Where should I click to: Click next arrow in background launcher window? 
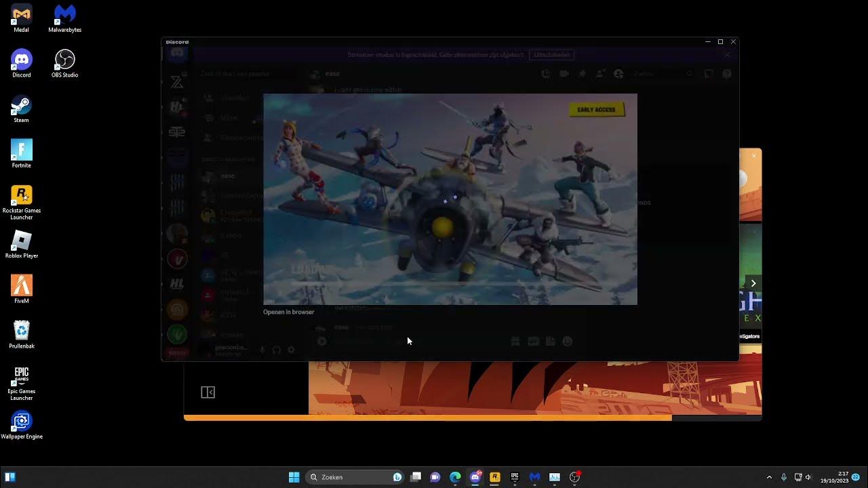point(753,283)
